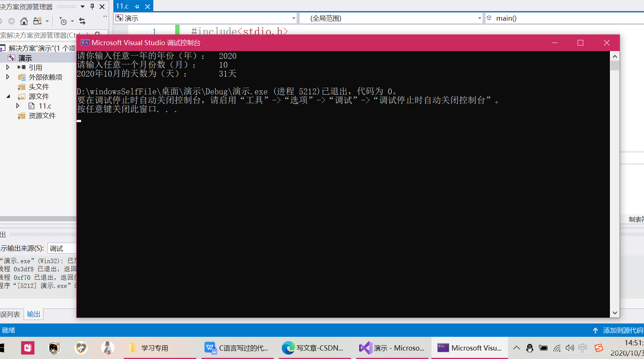Switch to Edge 写文章-CSDN taskbar window
644x359 pixels.
(314, 348)
